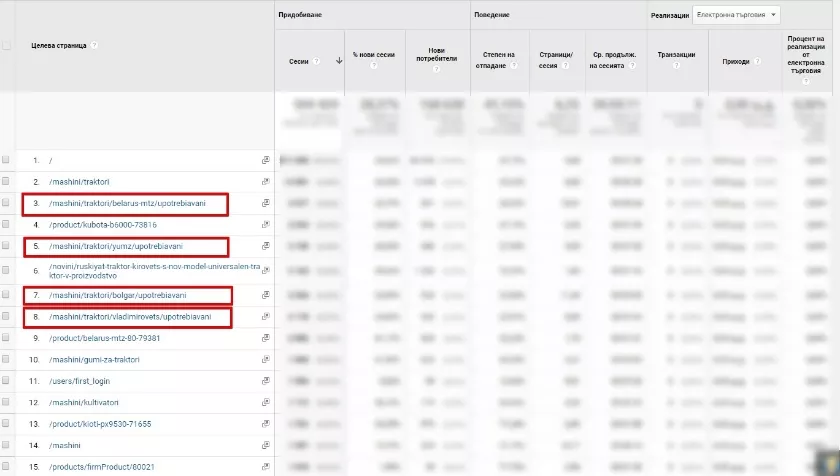Check the box for row 4 kubota product
The height and width of the screenshot is (476, 840).
(5, 224)
